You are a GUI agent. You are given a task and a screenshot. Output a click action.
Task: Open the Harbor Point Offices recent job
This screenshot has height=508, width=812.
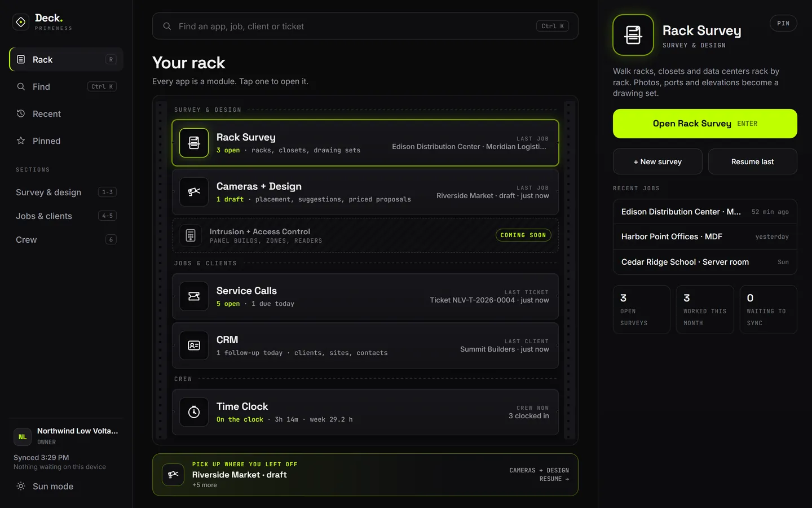coord(705,237)
